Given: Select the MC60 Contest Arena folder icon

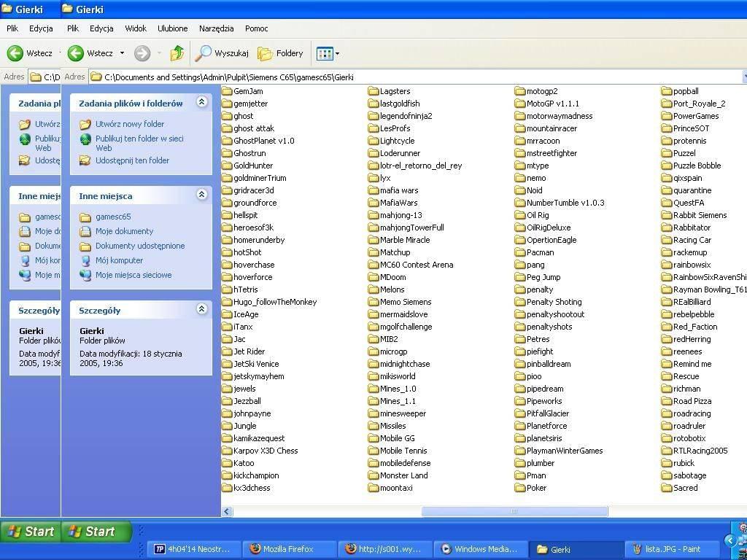Looking at the screenshot, I should pos(373,265).
